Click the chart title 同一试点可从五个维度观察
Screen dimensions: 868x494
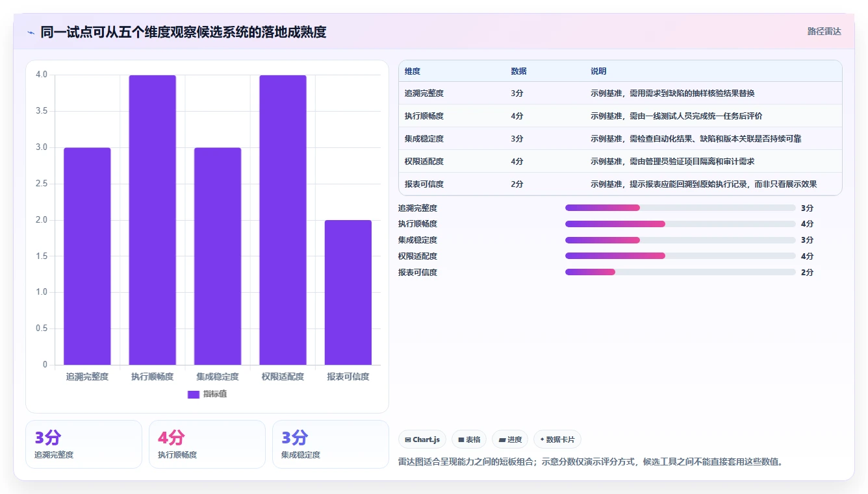(x=183, y=32)
